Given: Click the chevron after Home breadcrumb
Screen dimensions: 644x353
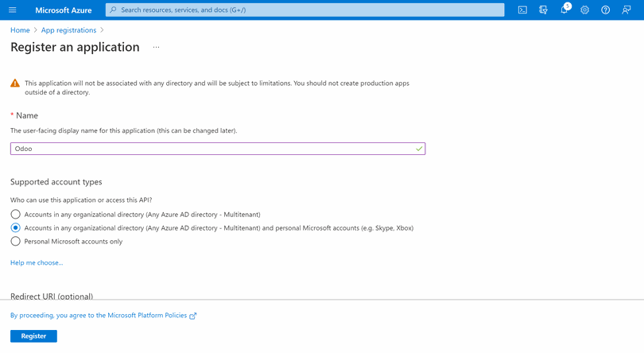Looking at the screenshot, I should [35, 30].
